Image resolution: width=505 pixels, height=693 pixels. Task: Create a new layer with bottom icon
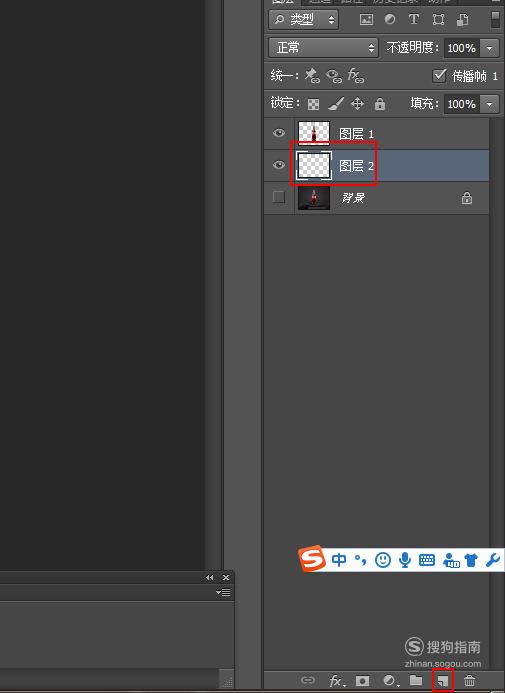click(443, 681)
